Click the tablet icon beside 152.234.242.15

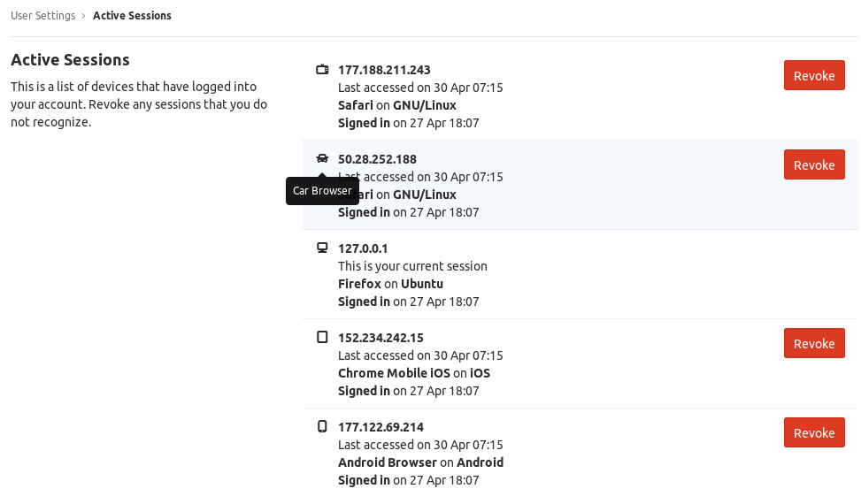click(x=322, y=338)
